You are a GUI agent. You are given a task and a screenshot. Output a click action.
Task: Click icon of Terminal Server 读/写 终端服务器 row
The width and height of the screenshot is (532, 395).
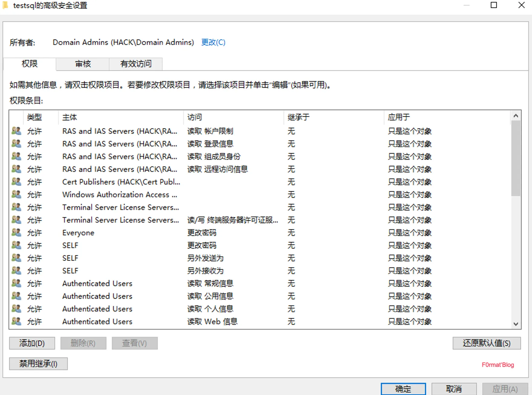tap(16, 220)
